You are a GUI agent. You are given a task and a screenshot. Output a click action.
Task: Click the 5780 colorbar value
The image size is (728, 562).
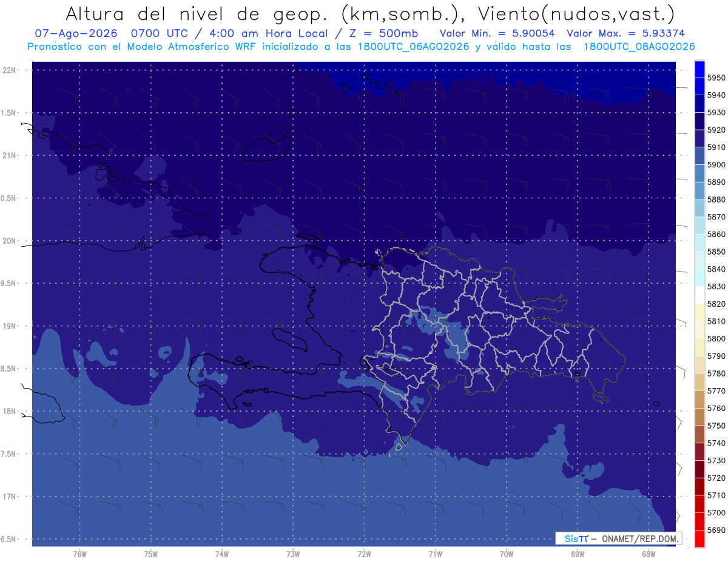tap(716, 373)
